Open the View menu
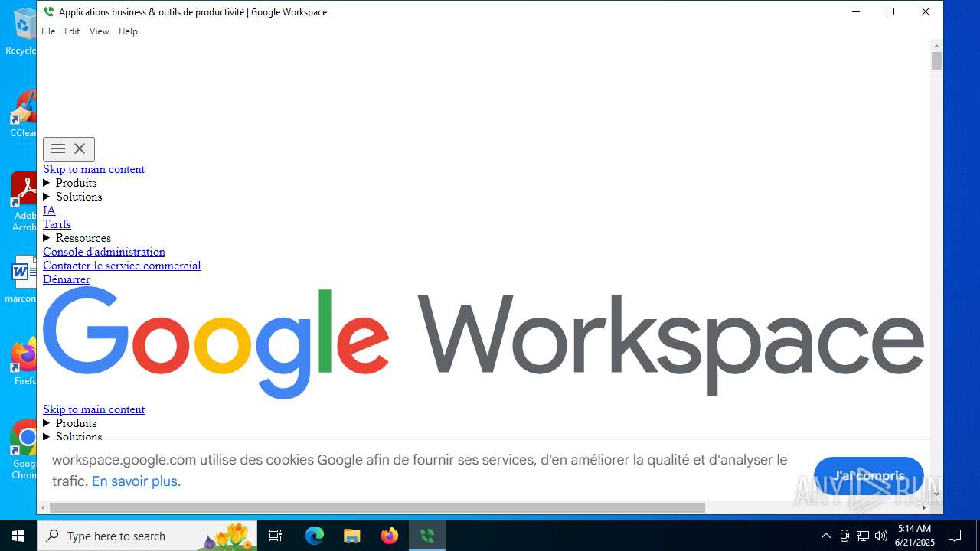This screenshot has width=980, height=551. [x=100, y=31]
